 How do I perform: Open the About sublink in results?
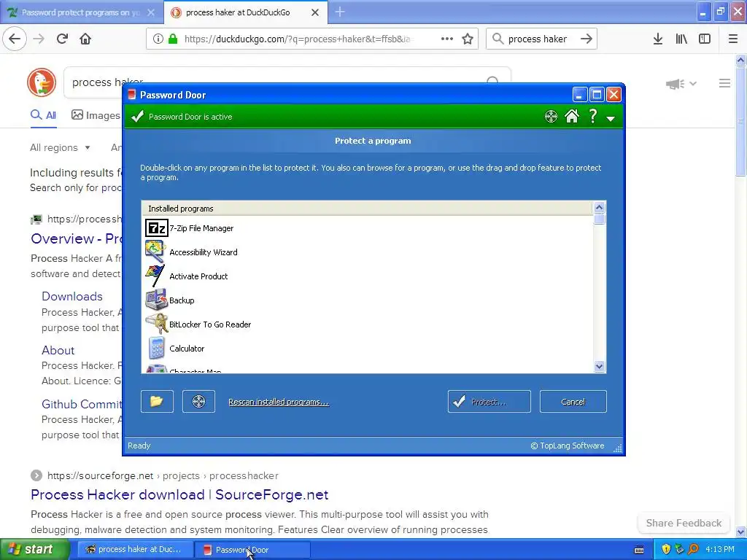[x=58, y=350]
